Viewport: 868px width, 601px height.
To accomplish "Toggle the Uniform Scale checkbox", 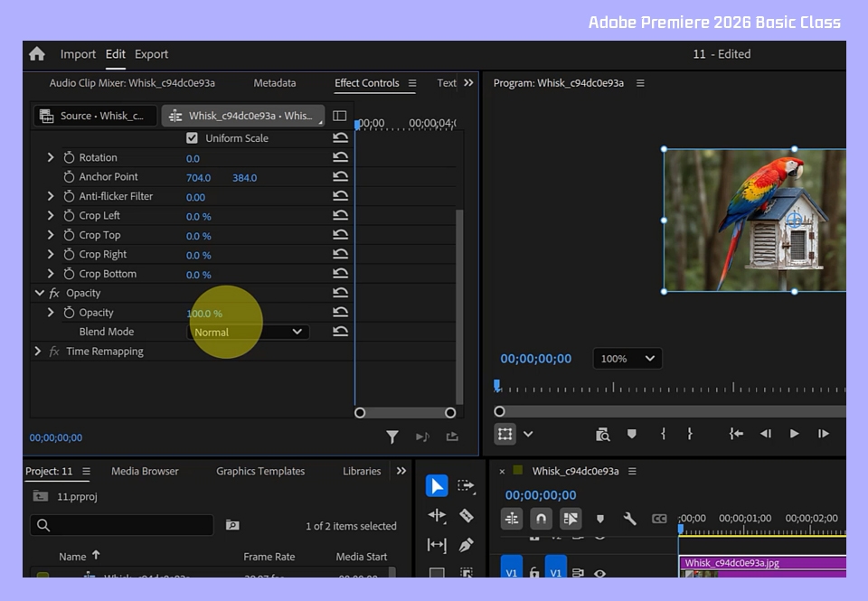I will [x=192, y=137].
